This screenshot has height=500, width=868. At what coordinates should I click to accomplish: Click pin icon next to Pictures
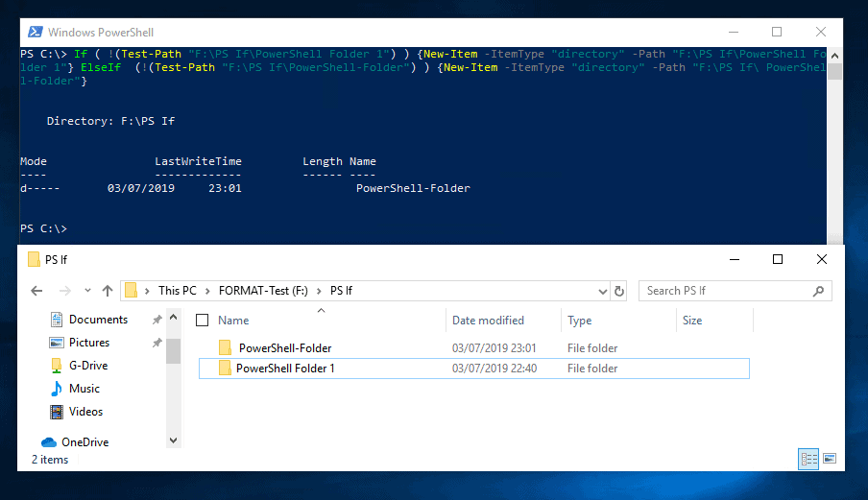(x=157, y=343)
